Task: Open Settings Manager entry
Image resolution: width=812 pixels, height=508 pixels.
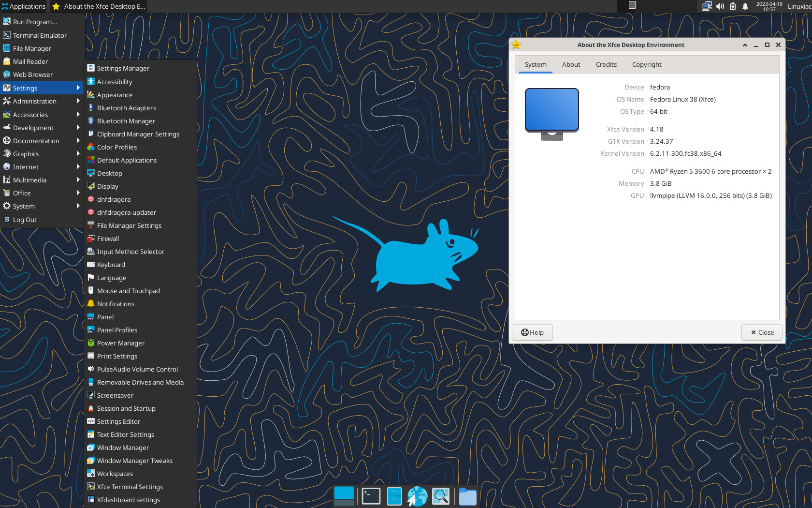Action: (140, 68)
